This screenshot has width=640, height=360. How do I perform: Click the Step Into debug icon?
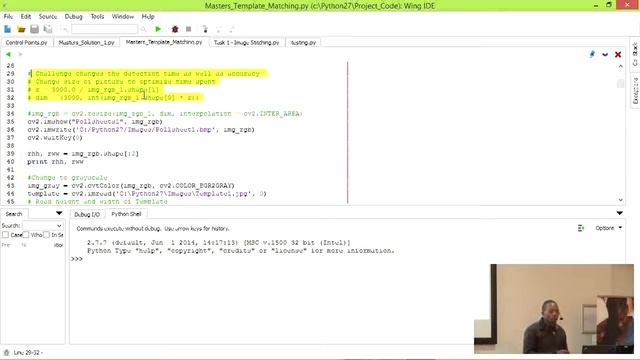pyautogui.click(x=205, y=29)
